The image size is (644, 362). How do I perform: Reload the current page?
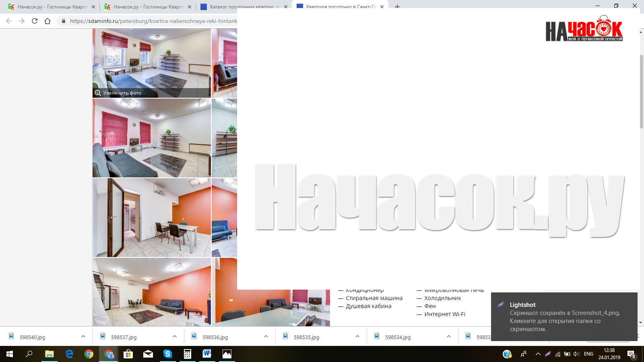(35, 21)
